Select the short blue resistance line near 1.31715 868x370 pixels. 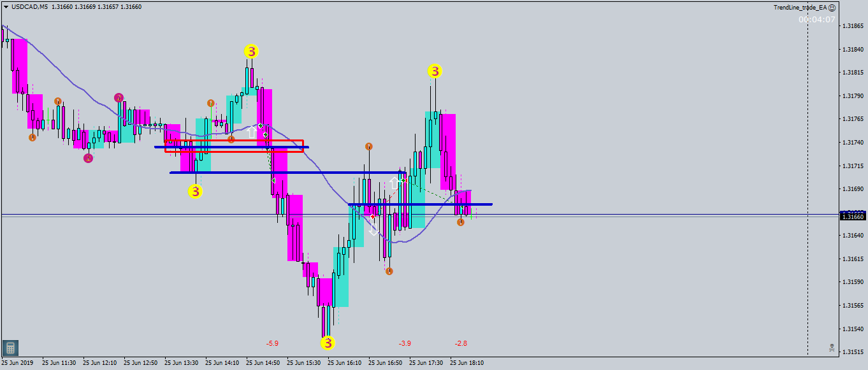coord(287,173)
